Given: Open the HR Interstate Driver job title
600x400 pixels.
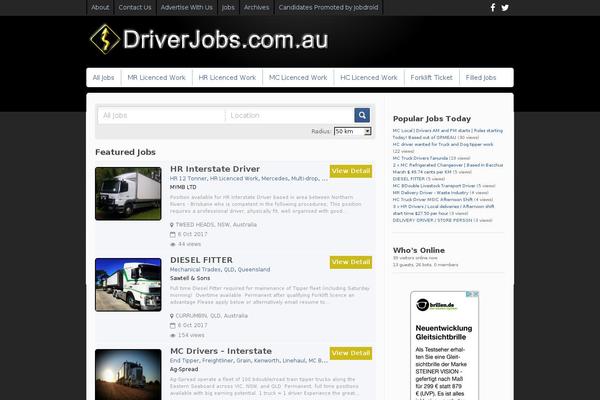Looking at the screenshot, I should (215, 169).
